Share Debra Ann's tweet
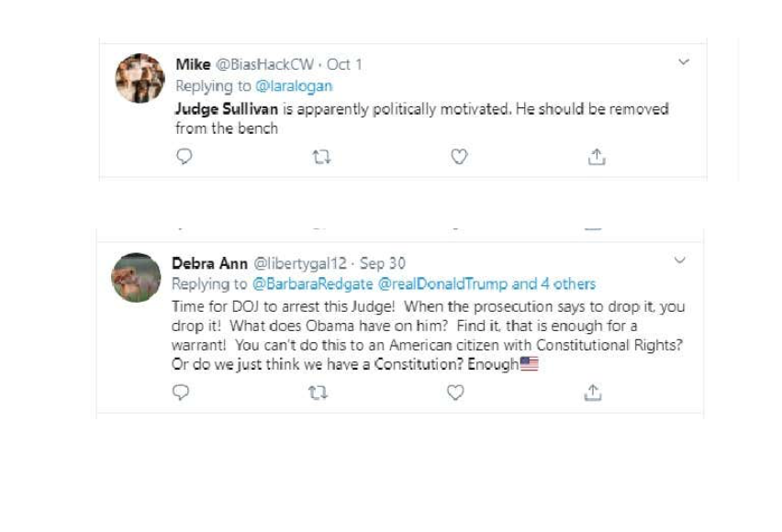 click(x=593, y=393)
